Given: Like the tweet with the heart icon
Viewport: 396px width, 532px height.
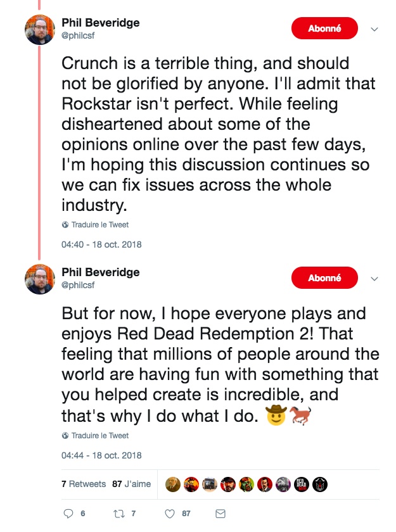Looking at the screenshot, I should click(170, 514).
